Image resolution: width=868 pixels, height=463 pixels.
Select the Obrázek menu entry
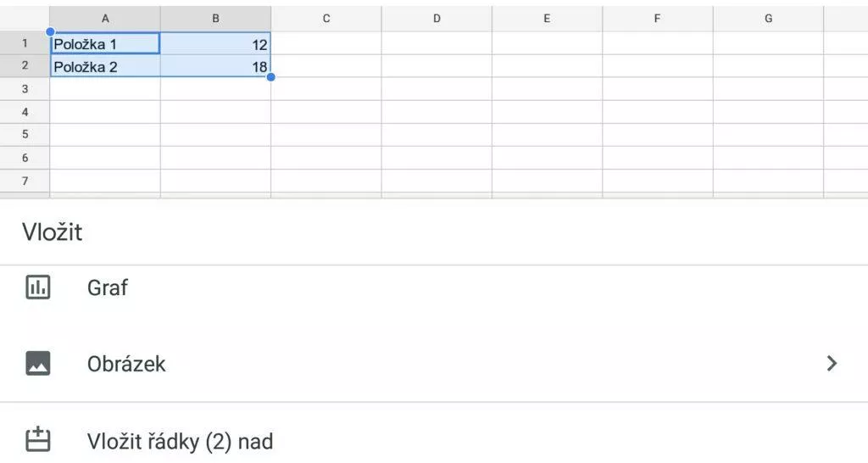tap(434, 363)
